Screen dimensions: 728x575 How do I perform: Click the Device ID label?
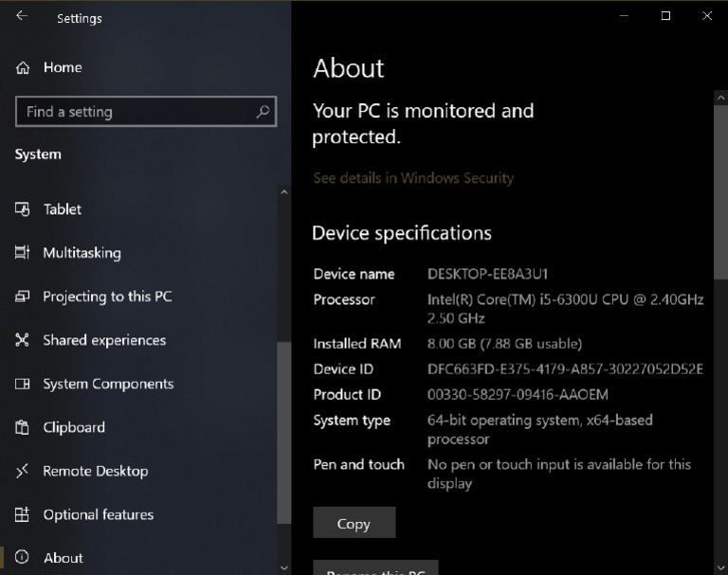pos(343,368)
